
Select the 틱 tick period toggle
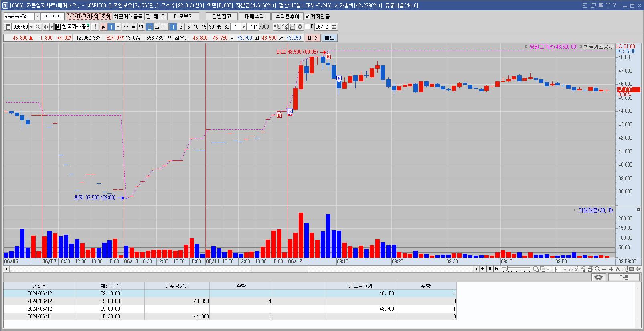pyautogui.click(x=165, y=27)
